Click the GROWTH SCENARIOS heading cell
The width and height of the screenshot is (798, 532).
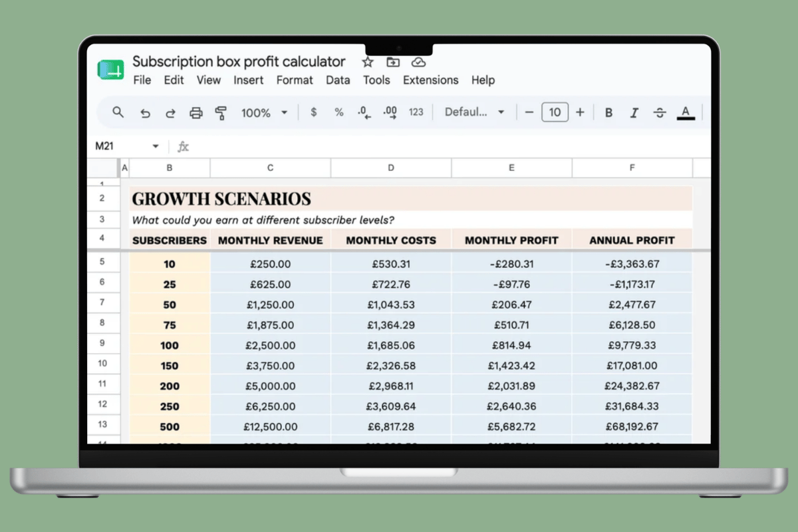(411, 199)
